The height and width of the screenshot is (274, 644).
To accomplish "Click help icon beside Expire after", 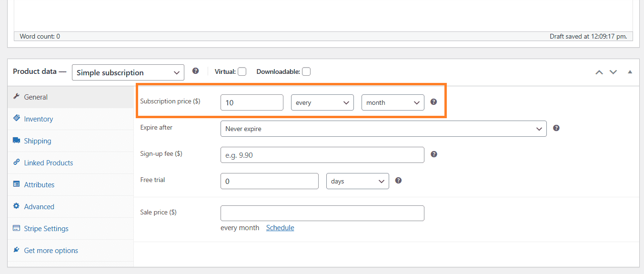I will point(556,128).
